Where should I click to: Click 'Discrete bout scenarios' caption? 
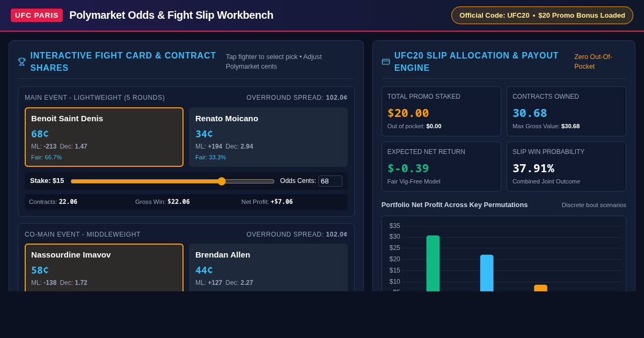pyautogui.click(x=594, y=205)
